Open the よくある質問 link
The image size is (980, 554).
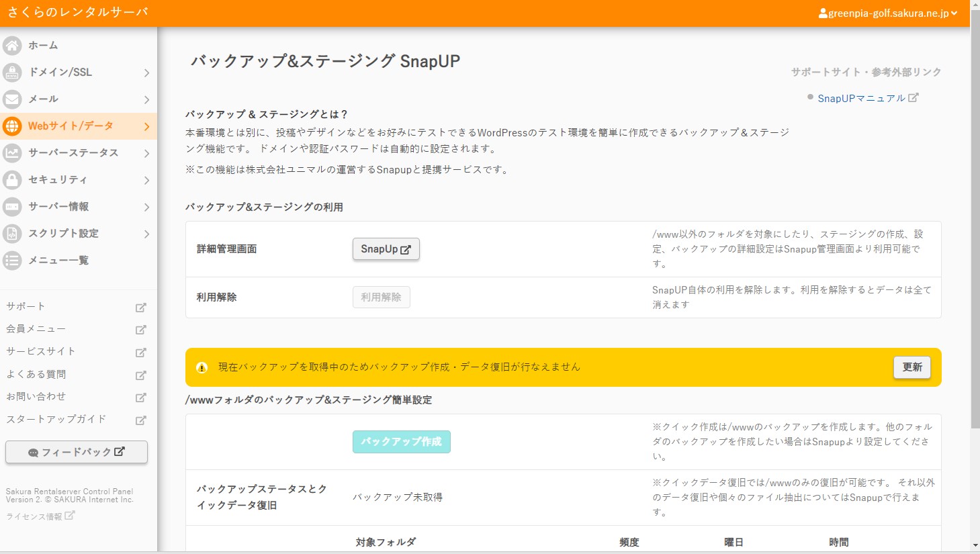tap(36, 374)
